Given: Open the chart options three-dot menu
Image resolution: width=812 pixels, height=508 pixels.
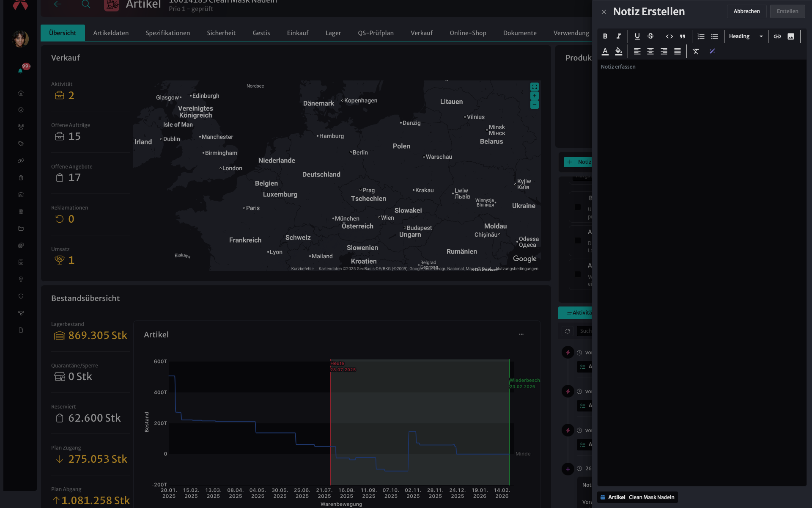Looking at the screenshot, I should click(x=521, y=334).
